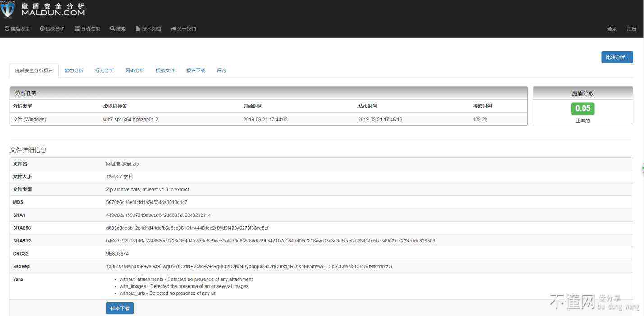This screenshot has height=316, width=644.
Task: Click the 技术文档 file icon
Action: [138, 29]
